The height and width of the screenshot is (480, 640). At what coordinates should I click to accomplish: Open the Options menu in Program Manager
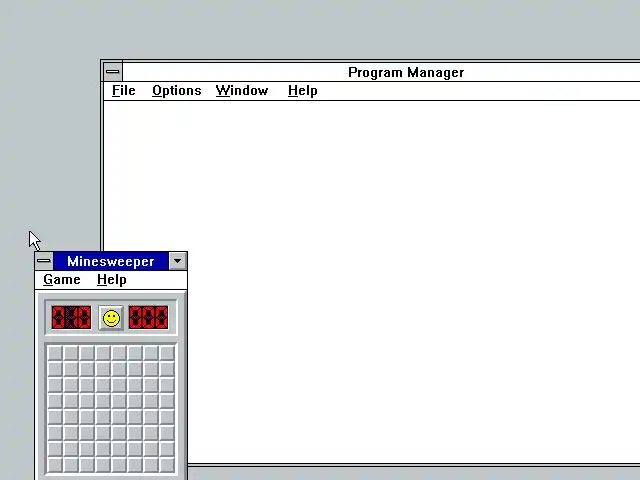pyautogui.click(x=177, y=91)
